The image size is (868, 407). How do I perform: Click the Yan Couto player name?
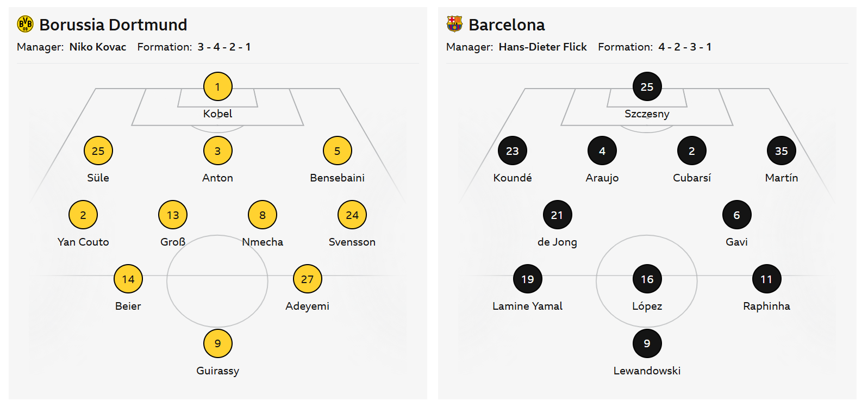[x=83, y=242]
